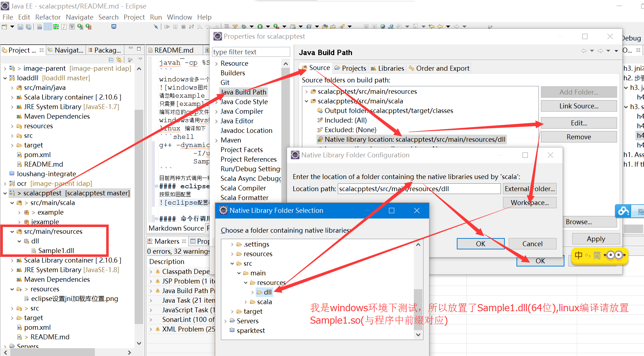Switch to the Libraries tab
Viewport: 644px width, 356px height.
coord(387,68)
